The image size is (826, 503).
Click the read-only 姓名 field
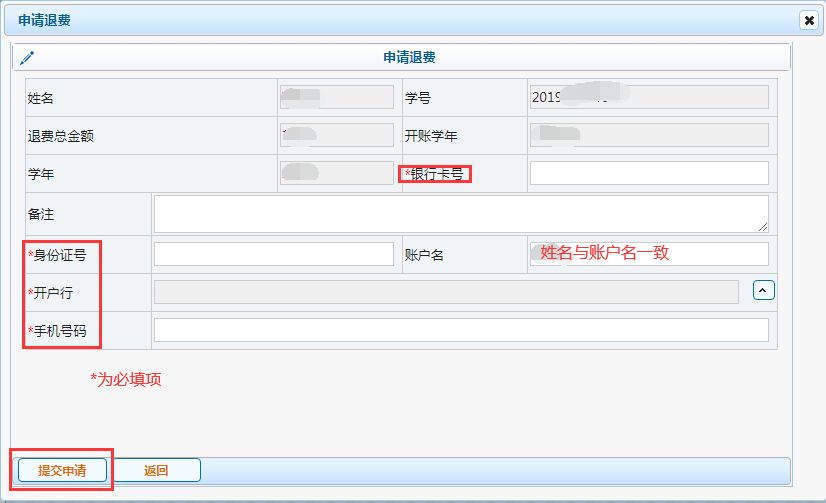click(x=337, y=97)
